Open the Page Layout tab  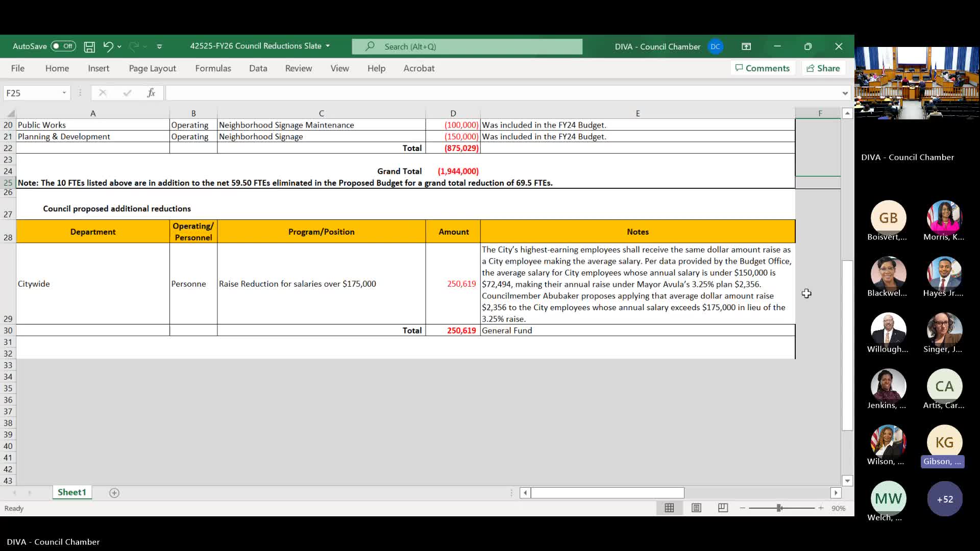pyautogui.click(x=153, y=68)
